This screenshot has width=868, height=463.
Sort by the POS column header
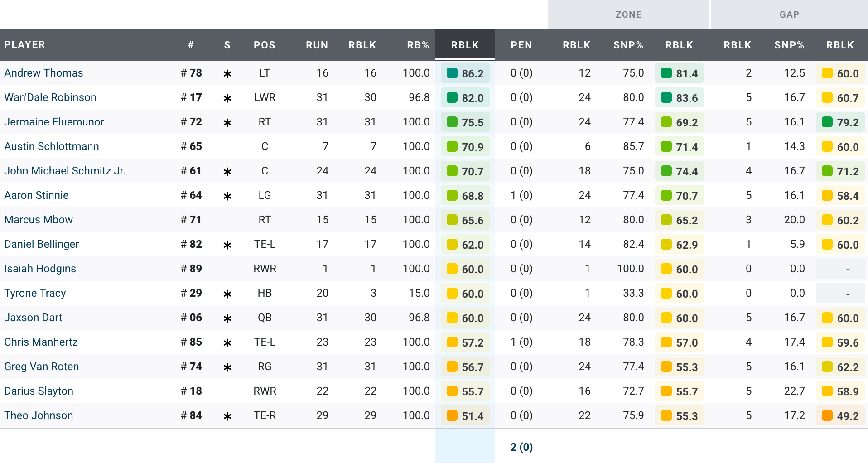tap(265, 45)
